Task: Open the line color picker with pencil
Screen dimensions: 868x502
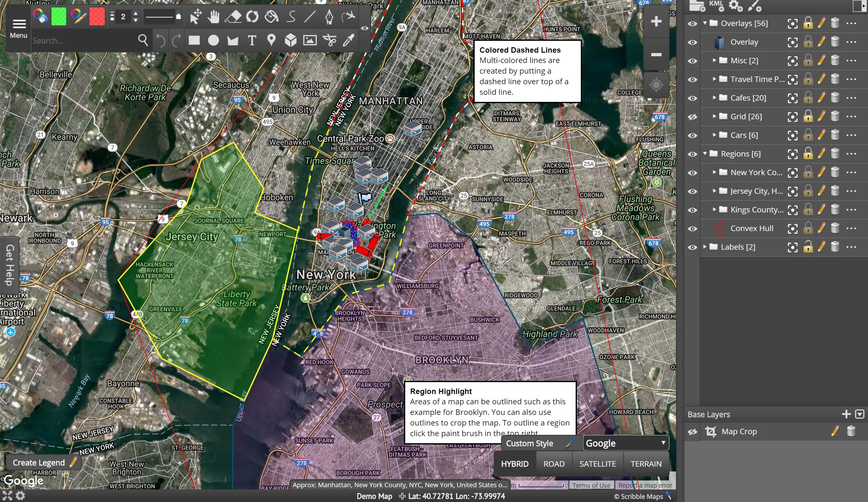Action: [x=78, y=16]
